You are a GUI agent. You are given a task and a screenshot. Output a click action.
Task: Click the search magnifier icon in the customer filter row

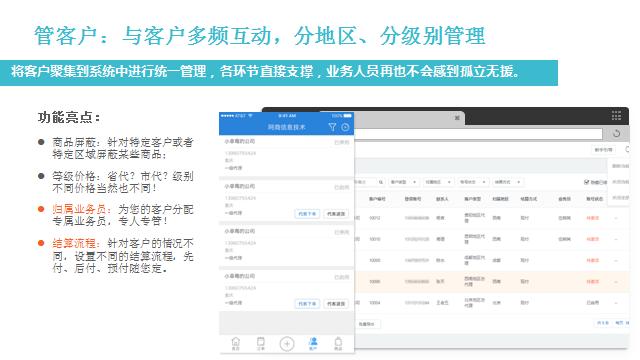pyautogui.click(x=380, y=182)
